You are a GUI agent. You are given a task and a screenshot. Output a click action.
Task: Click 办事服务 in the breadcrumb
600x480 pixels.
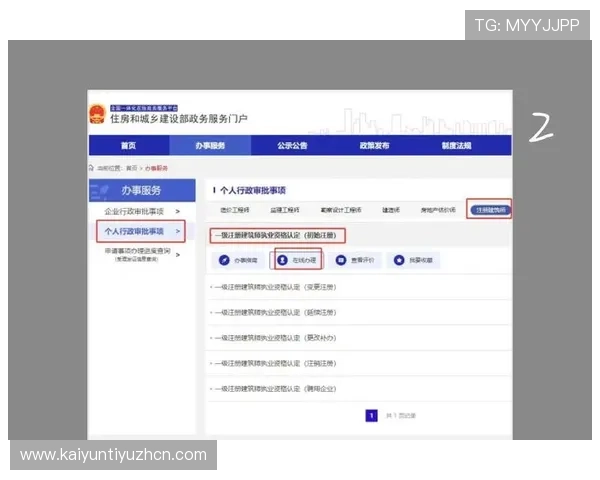click(156, 168)
